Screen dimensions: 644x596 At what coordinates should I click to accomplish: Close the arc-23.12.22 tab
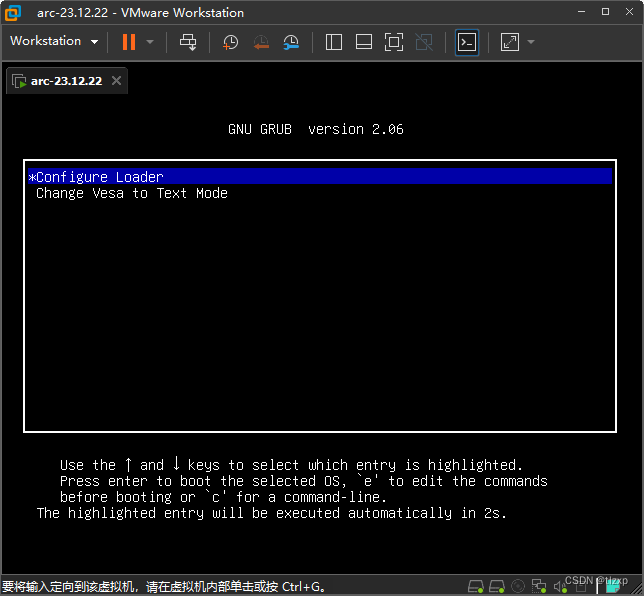point(117,81)
